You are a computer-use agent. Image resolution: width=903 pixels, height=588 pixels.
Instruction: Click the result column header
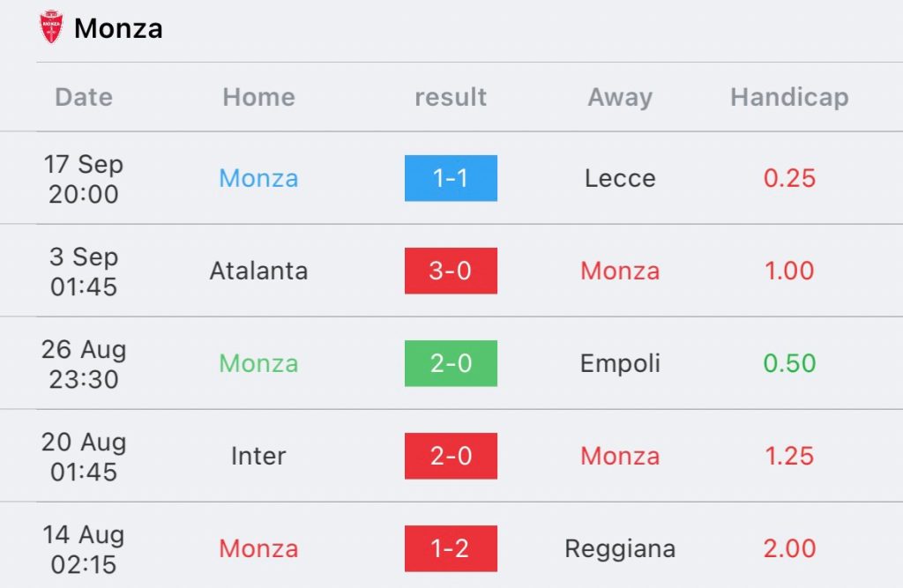click(x=451, y=97)
